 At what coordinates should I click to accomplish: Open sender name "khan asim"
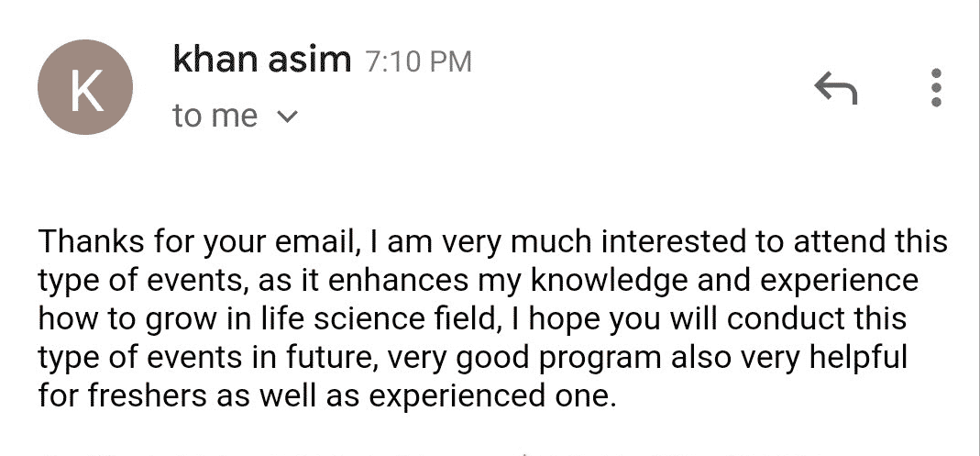pos(261,61)
